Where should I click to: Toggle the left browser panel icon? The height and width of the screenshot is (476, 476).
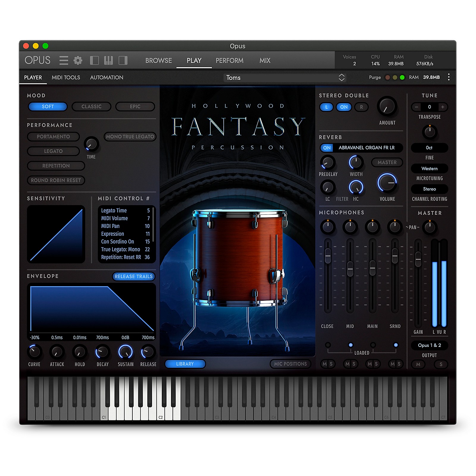95,60
